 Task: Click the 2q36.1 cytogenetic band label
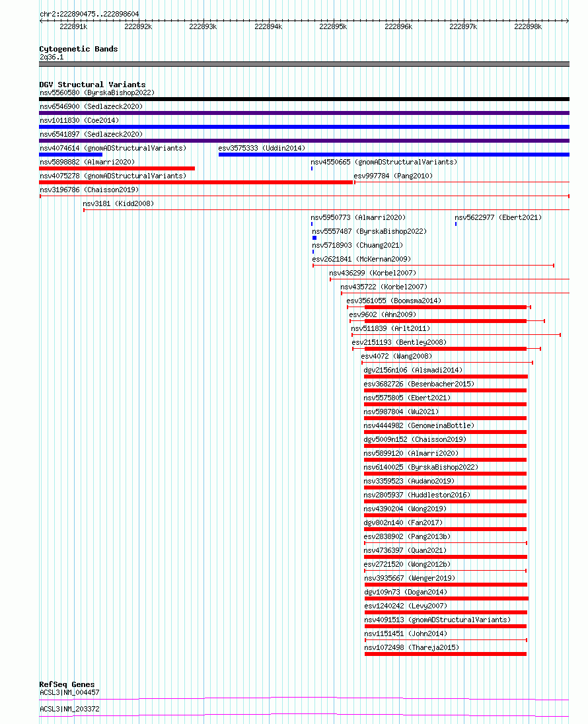coord(52,57)
